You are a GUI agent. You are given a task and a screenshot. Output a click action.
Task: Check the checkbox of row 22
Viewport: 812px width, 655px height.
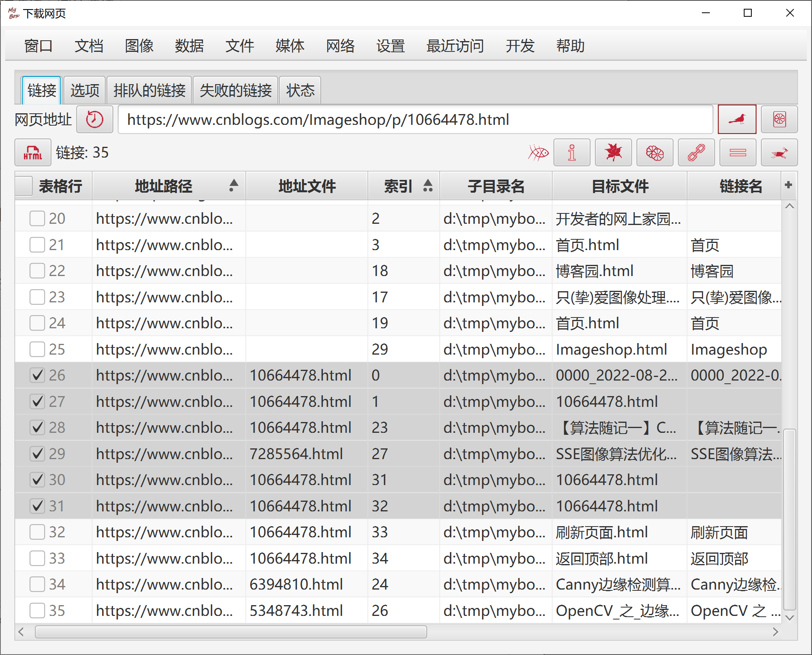point(37,271)
